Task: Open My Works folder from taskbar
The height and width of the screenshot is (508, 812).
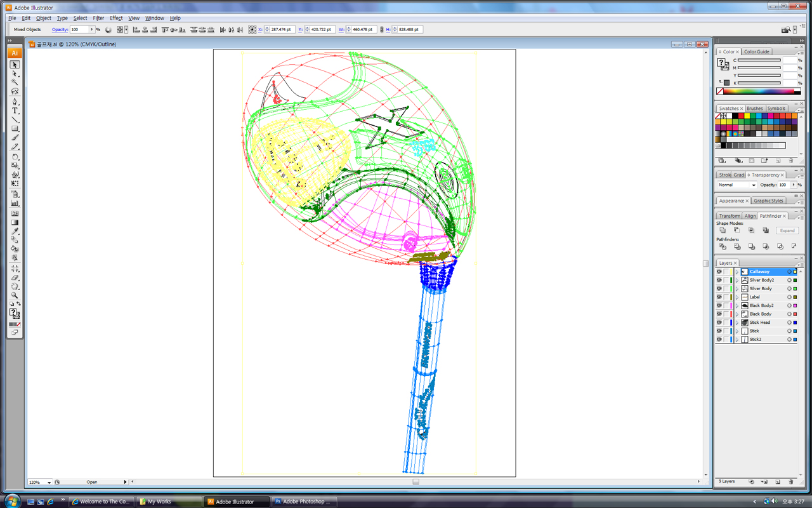Action: point(169,502)
